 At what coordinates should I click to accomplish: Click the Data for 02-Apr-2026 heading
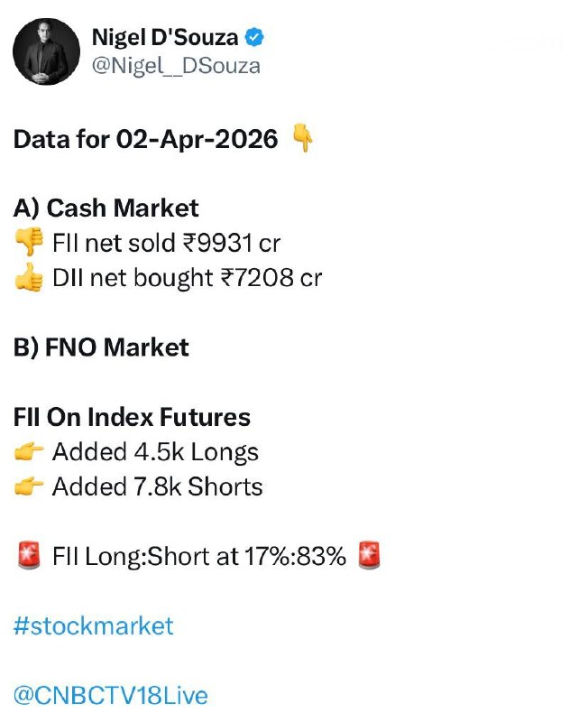coord(146,140)
